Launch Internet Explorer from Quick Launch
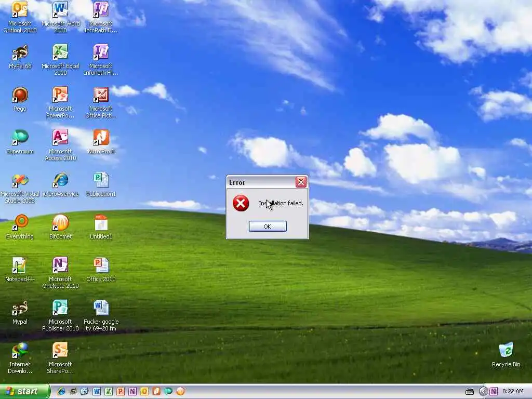532x399 pixels. (x=61, y=391)
